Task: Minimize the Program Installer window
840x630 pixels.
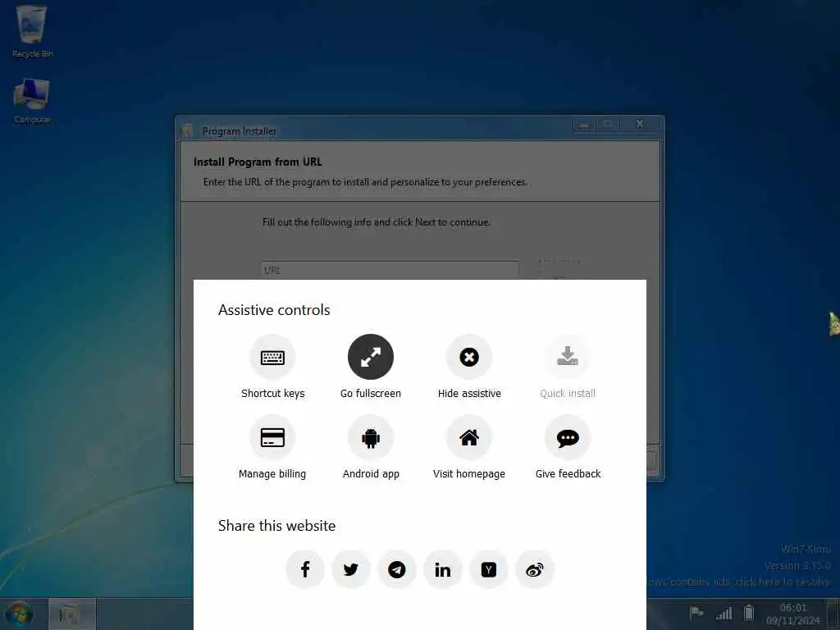Action: click(584, 125)
